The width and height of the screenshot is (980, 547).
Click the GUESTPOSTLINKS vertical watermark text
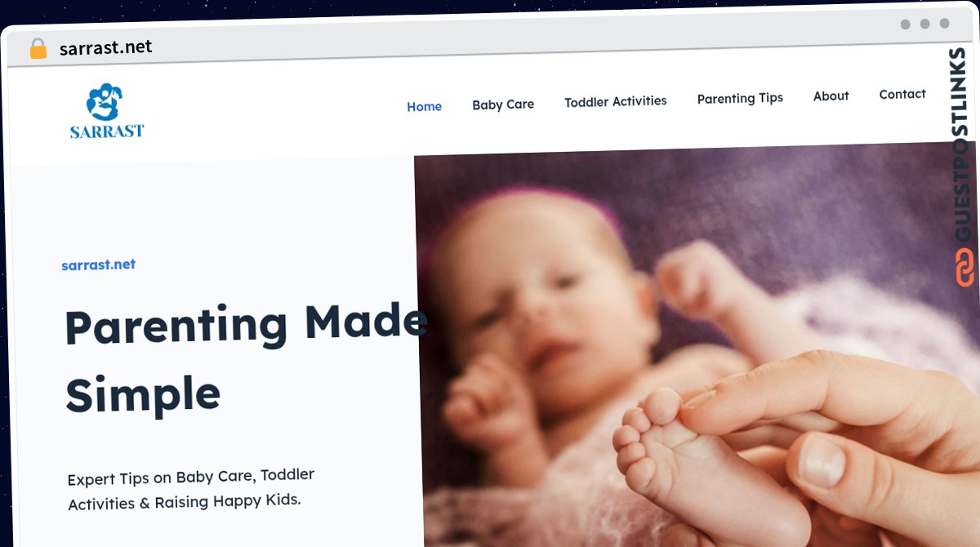pyautogui.click(x=961, y=146)
